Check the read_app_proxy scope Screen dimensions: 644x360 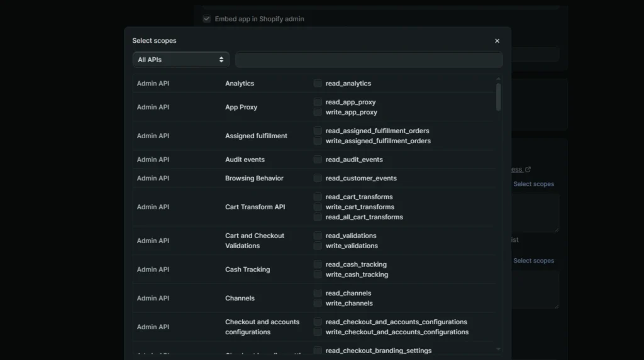tap(318, 102)
